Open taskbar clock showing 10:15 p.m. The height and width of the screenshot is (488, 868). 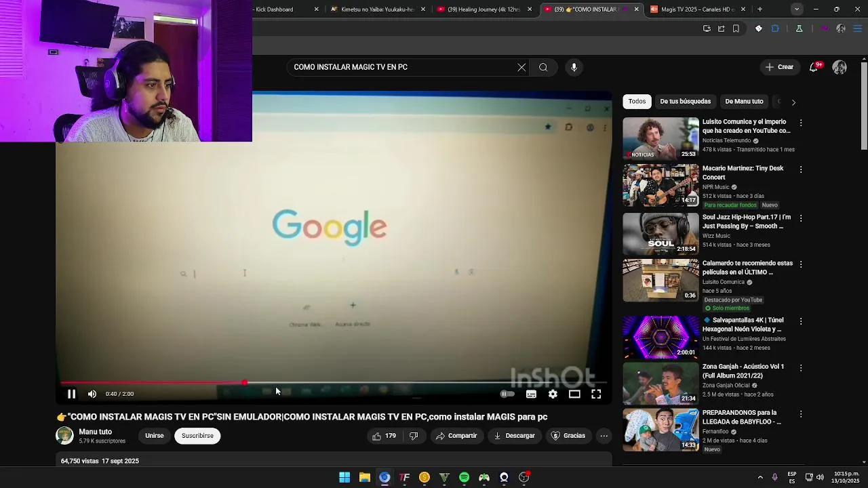(846, 477)
